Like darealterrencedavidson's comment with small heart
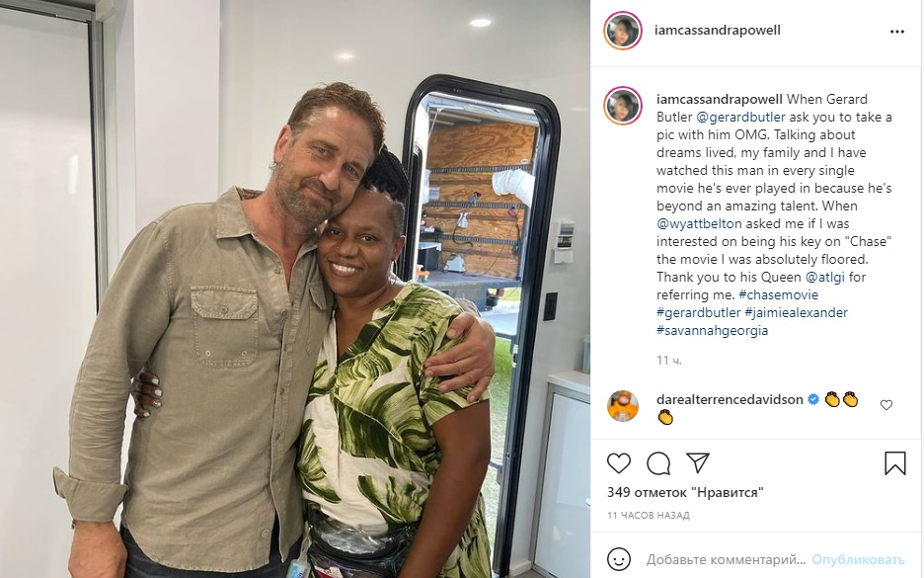 (886, 405)
